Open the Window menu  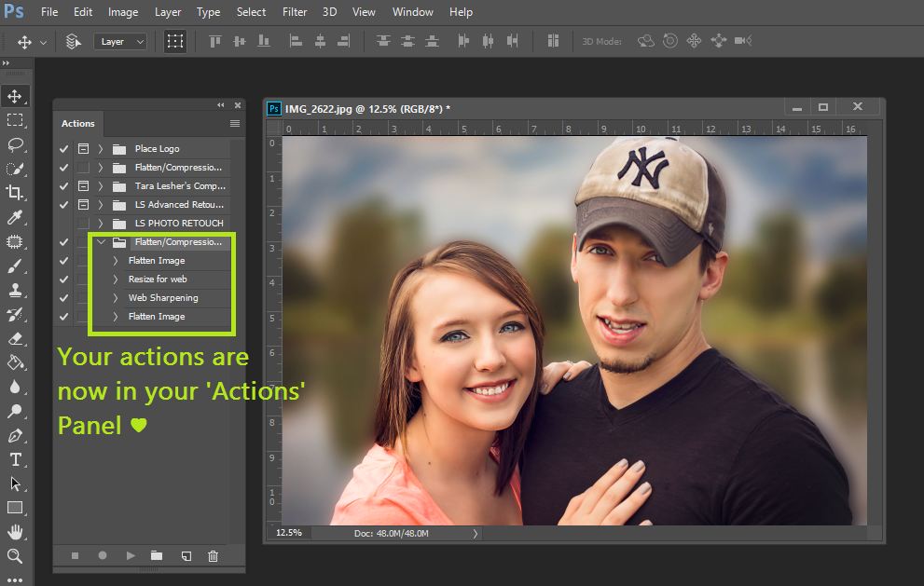point(412,12)
